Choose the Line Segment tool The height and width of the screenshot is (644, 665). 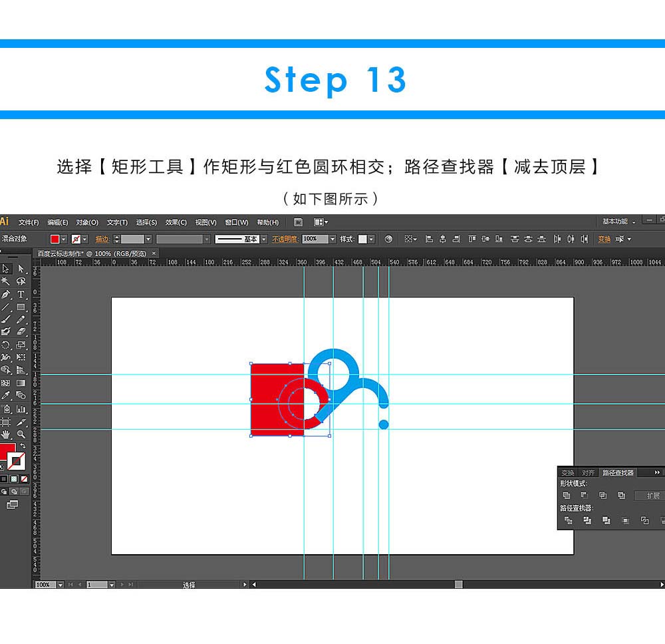pyautogui.click(x=5, y=307)
